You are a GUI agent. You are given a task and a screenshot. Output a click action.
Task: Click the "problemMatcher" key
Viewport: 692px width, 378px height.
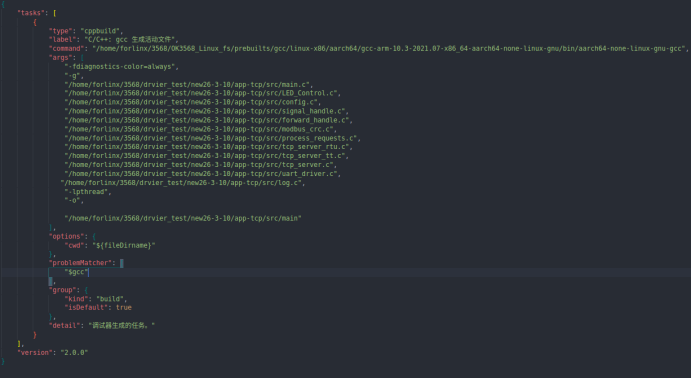point(80,263)
